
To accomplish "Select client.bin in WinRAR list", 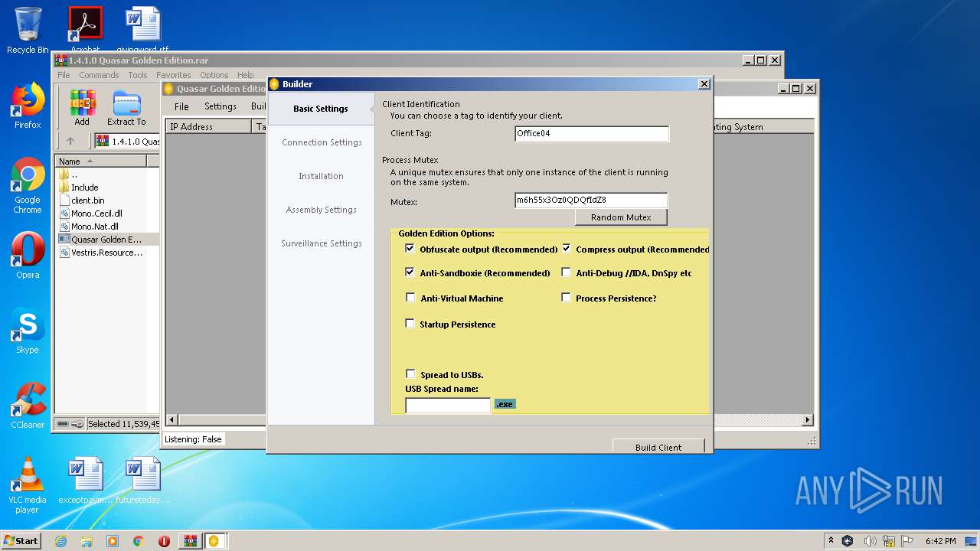I will coord(87,201).
